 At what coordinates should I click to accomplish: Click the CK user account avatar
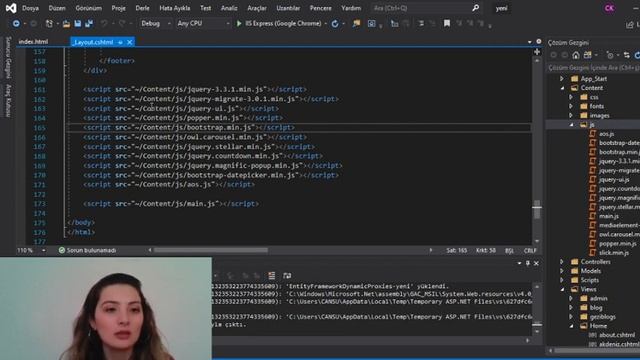point(609,8)
